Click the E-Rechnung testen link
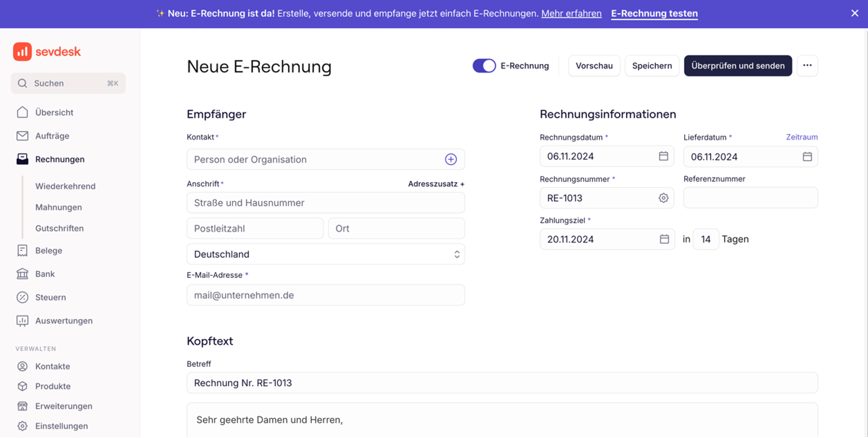This screenshot has width=868, height=438. pyautogui.click(x=654, y=14)
